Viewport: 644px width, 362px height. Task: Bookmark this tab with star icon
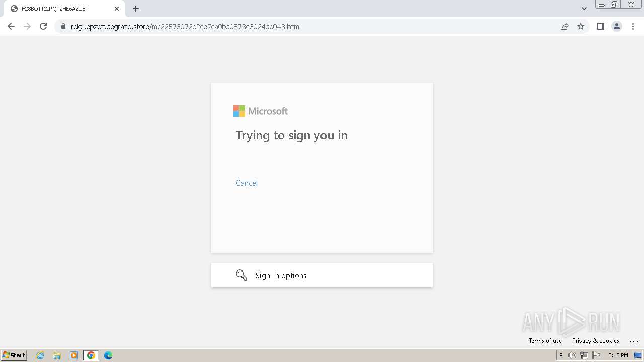click(581, 27)
